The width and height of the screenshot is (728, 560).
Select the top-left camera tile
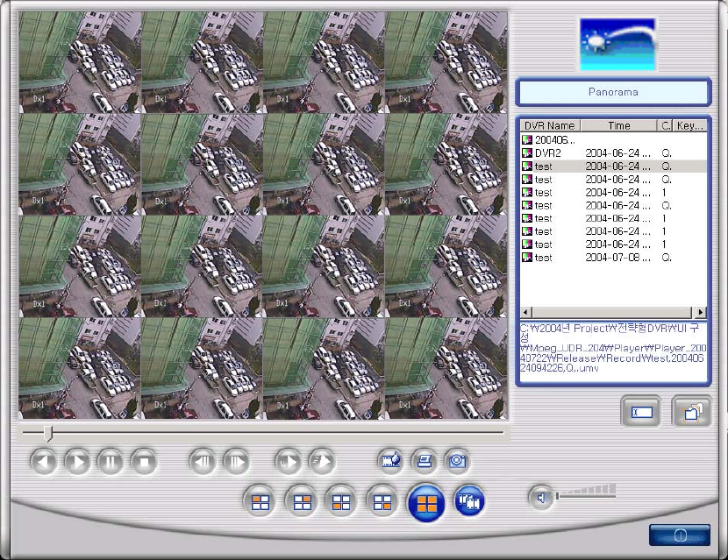pyautogui.click(x=80, y=62)
